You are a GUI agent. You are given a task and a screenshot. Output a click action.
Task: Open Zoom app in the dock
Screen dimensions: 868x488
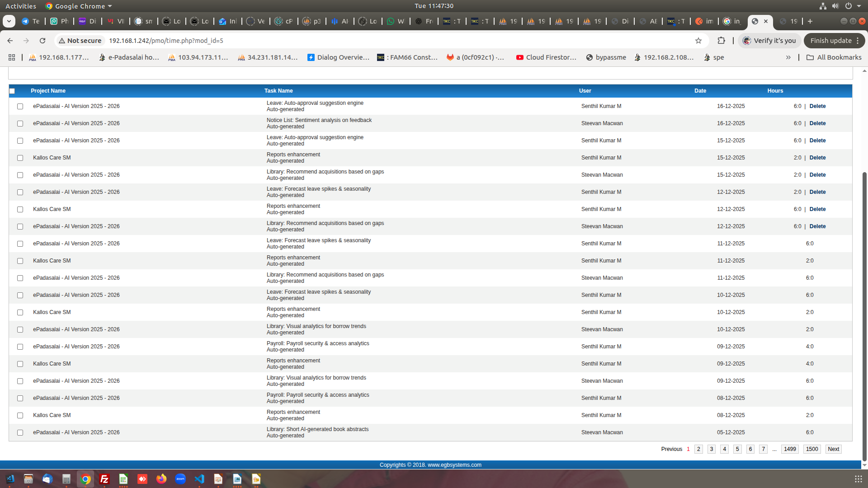(180, 479)
